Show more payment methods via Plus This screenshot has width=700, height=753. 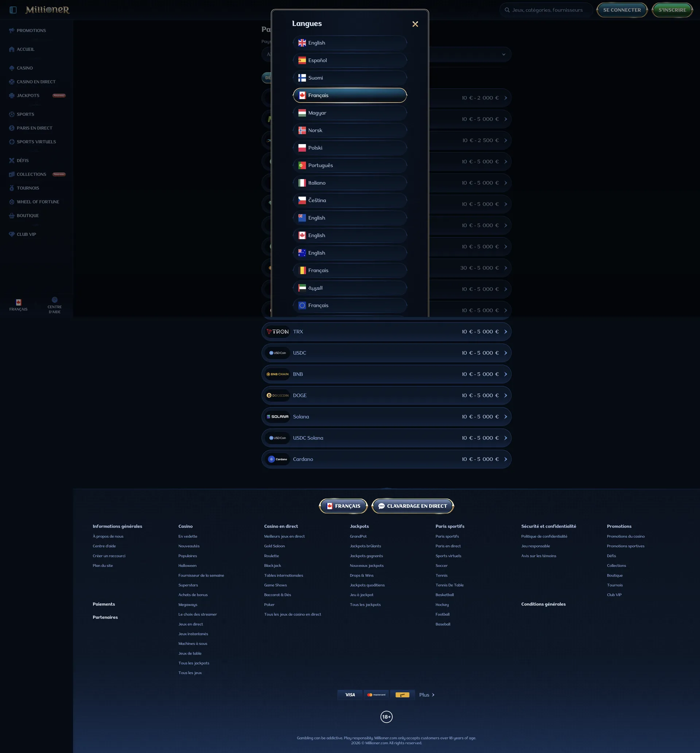(x=427, y=695)
